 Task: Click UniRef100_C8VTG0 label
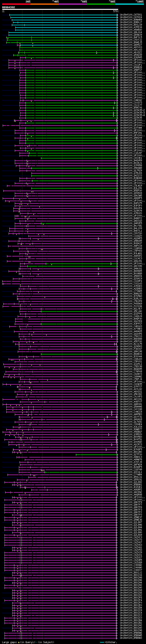[131, 233]
